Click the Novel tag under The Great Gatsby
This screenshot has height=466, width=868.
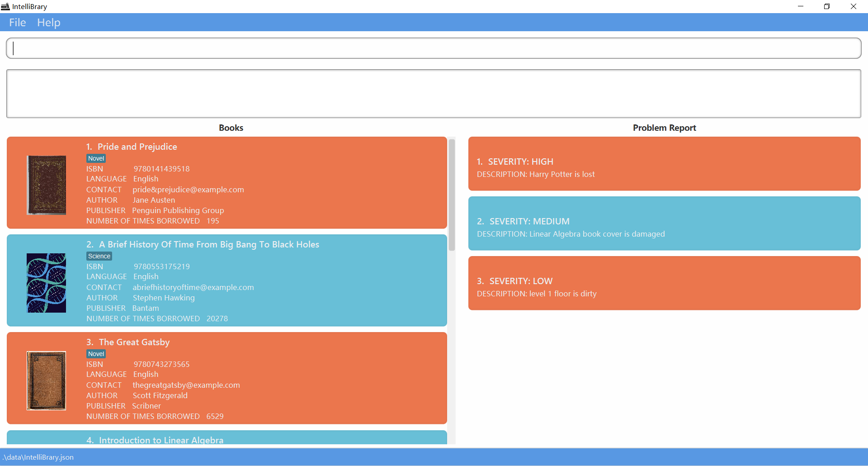pos(96,354)
